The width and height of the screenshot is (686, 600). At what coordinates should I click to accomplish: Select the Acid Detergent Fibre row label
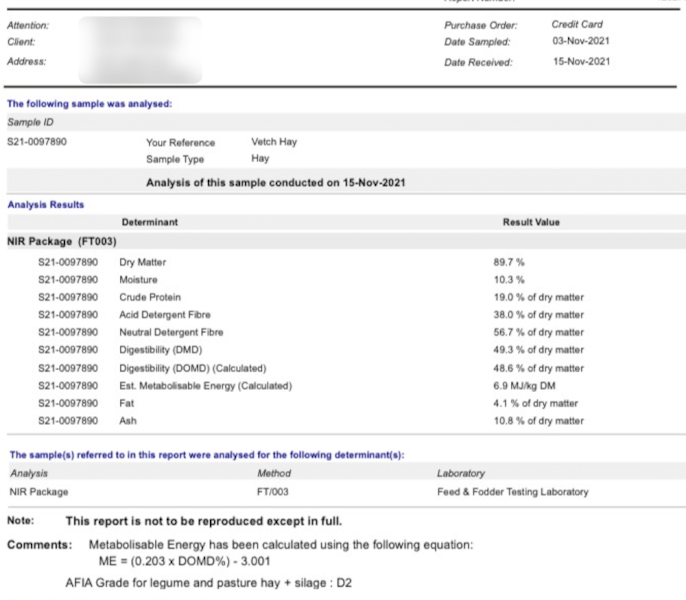pyautogui.click(x=165, y=315)
